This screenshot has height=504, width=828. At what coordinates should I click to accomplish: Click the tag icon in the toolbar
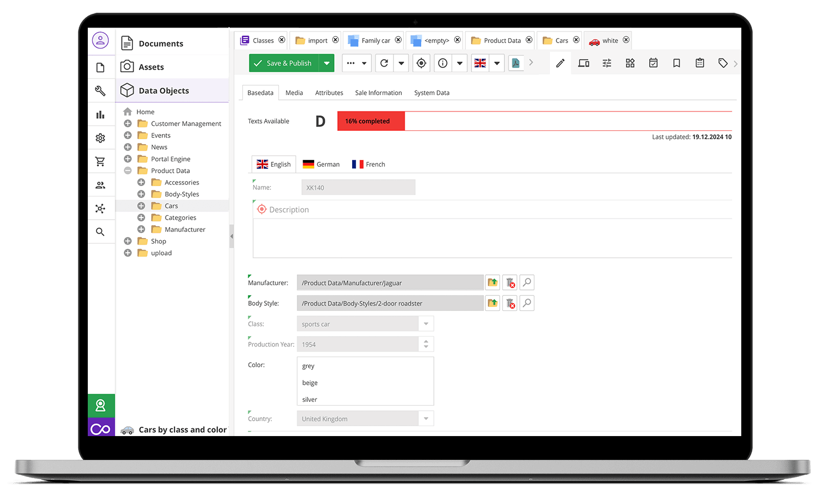723,63
